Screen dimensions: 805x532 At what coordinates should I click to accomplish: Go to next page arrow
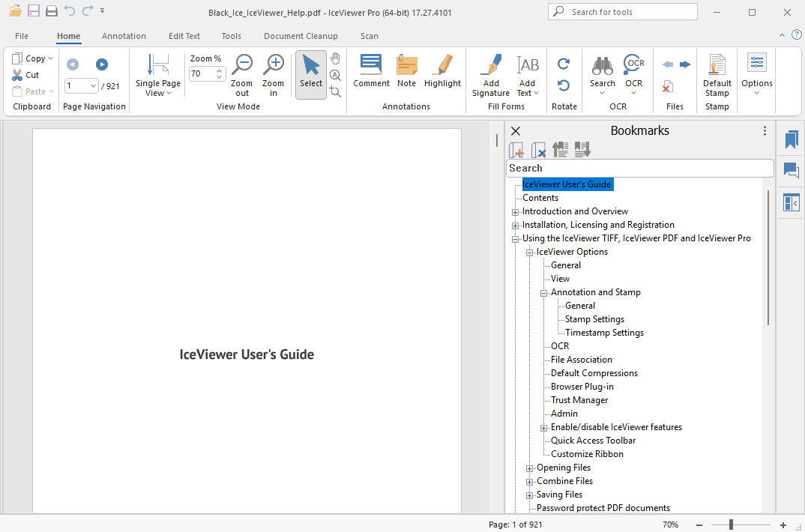tap(102, 64)
